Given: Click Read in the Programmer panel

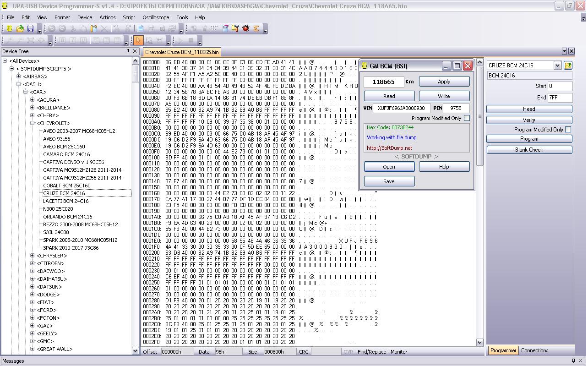Looking at the screenshot, I should (529, 109).
